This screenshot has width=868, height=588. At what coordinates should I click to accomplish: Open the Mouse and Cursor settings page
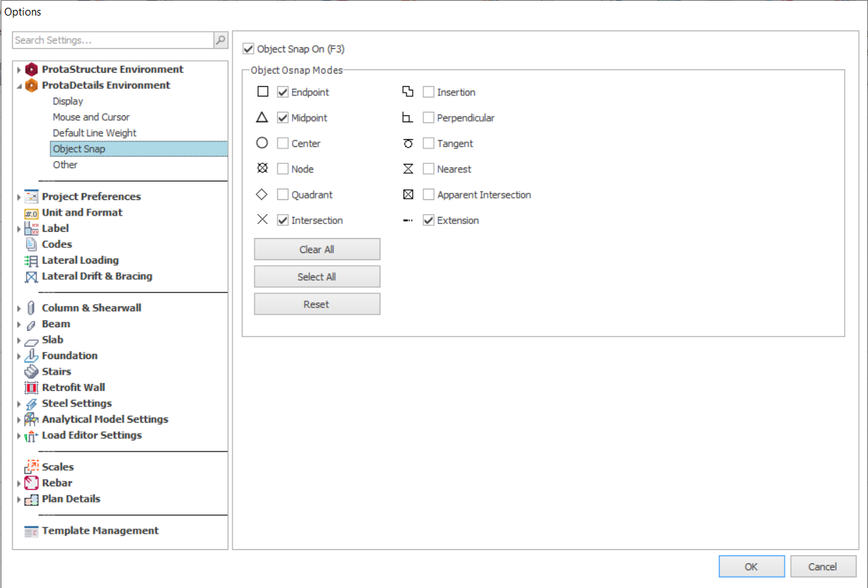click(91, 117)
